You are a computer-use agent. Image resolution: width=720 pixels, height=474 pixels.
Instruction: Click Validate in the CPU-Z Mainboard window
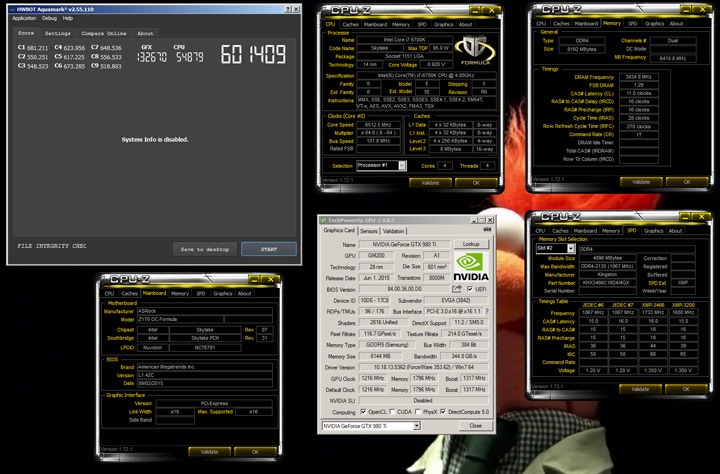(x=209, y=452)
